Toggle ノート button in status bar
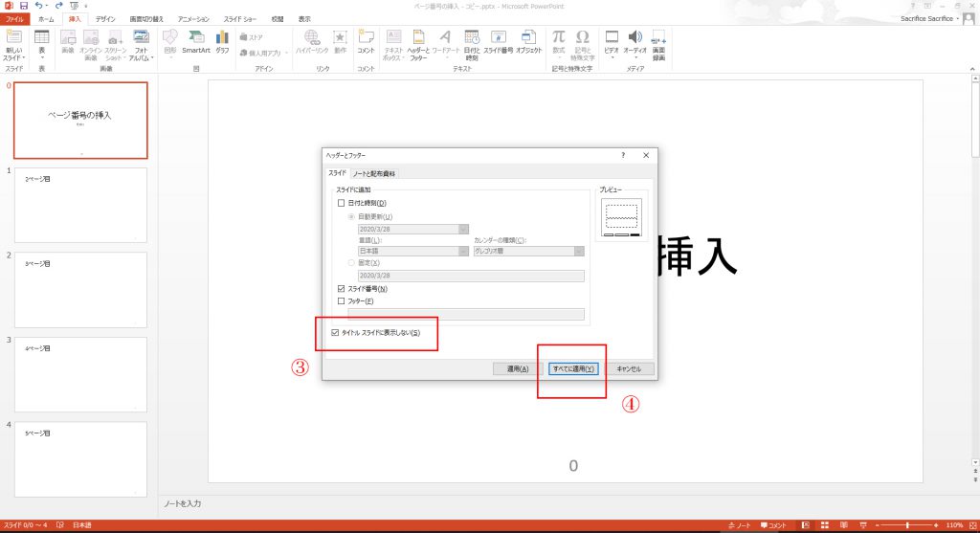 click(x=739, y=525)
